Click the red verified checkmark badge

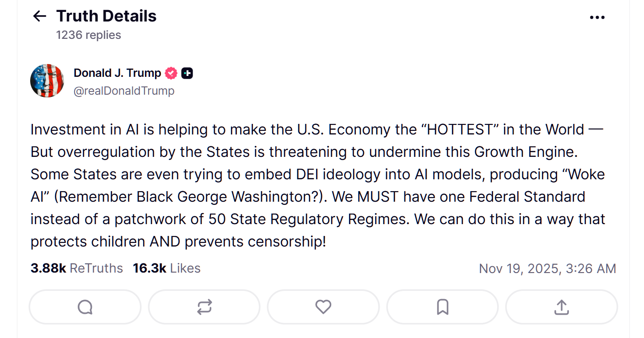171,73
